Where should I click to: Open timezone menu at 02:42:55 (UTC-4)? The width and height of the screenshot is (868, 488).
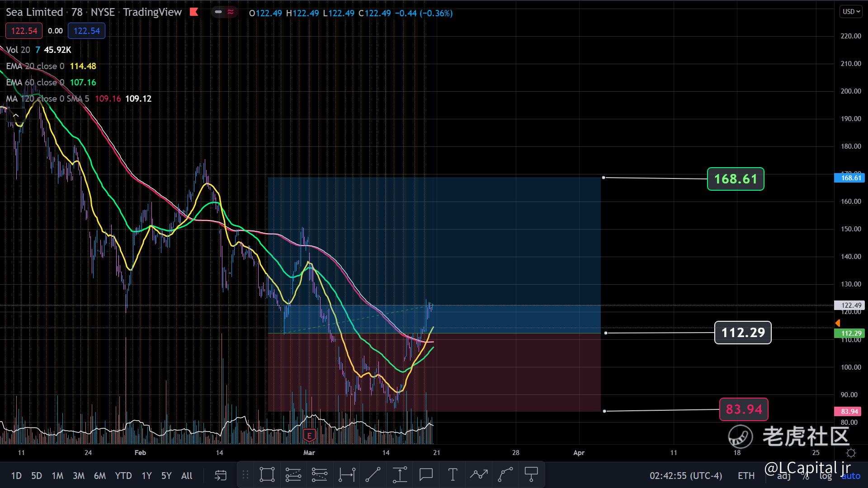point(686,476)
